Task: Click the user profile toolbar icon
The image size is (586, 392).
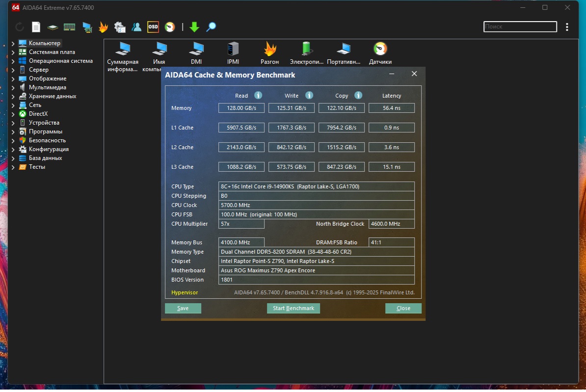Action: 136,27
